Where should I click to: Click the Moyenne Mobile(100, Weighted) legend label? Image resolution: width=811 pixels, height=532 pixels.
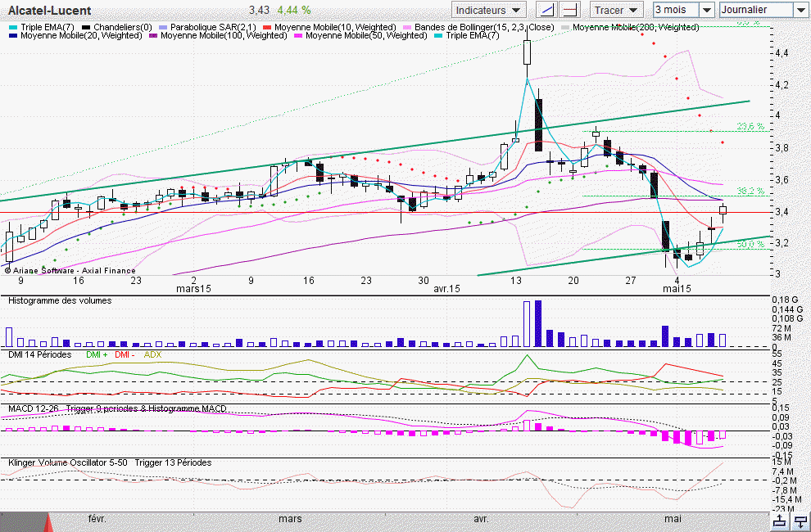tap(224, 35)
